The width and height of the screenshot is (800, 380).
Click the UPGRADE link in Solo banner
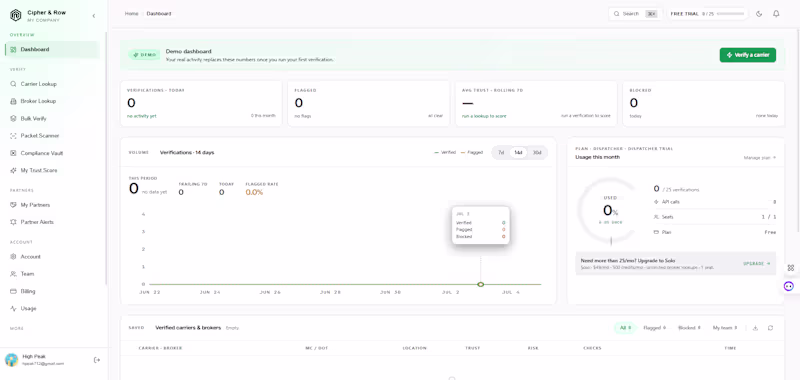[x=757, y=264]
